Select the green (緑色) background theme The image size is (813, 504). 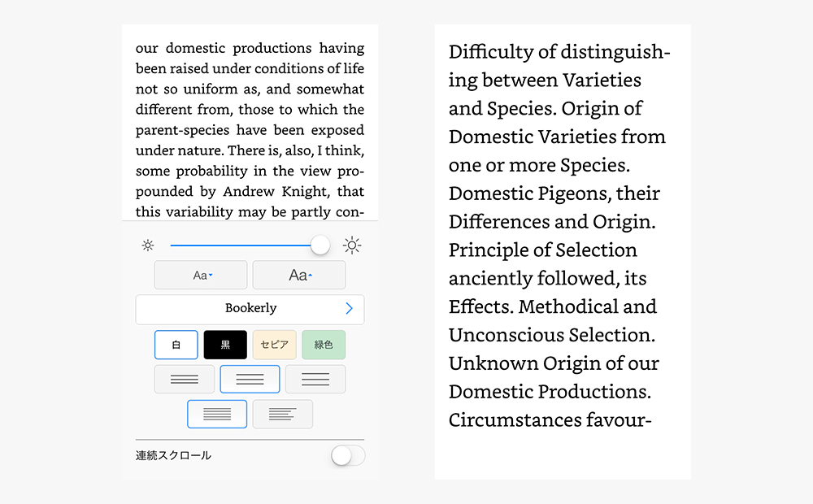coord(324,345)
